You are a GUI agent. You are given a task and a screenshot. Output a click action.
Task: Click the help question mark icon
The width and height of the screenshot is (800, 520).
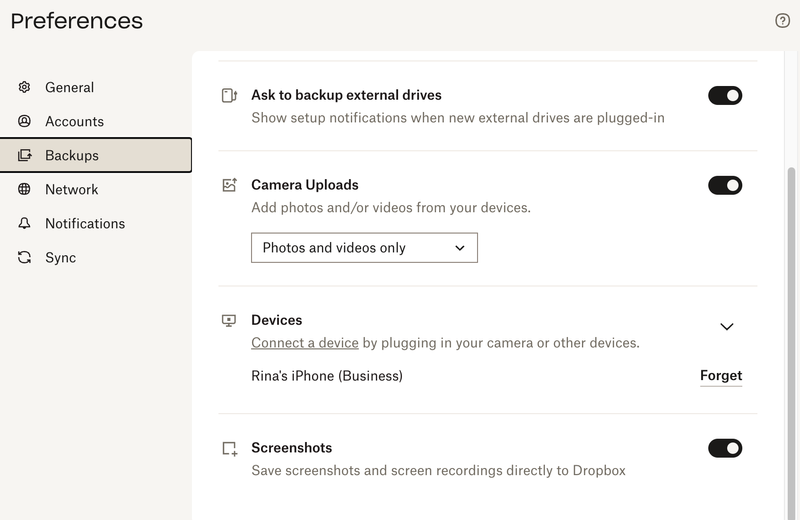pyautogui.click(x=783, y=21)
